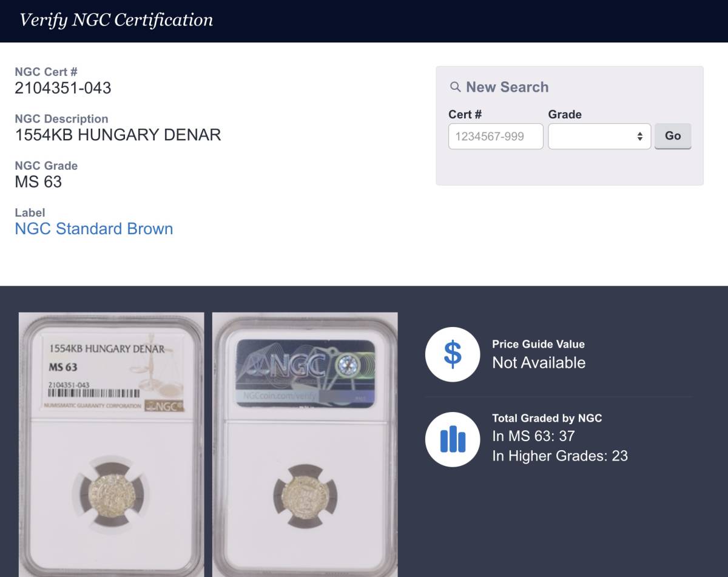Open the Grade dropdown selector
The image size is (728, 577).
pyautogui.click(x=599, y=137)
